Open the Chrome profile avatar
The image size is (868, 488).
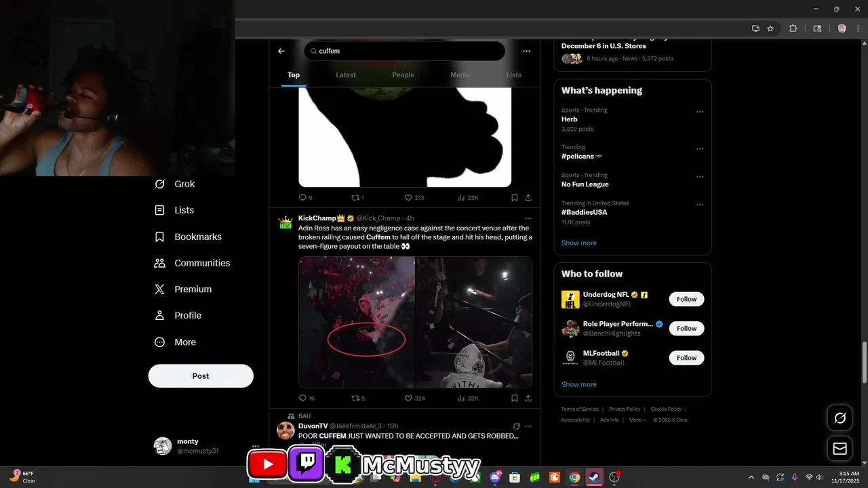click(842, 28)
